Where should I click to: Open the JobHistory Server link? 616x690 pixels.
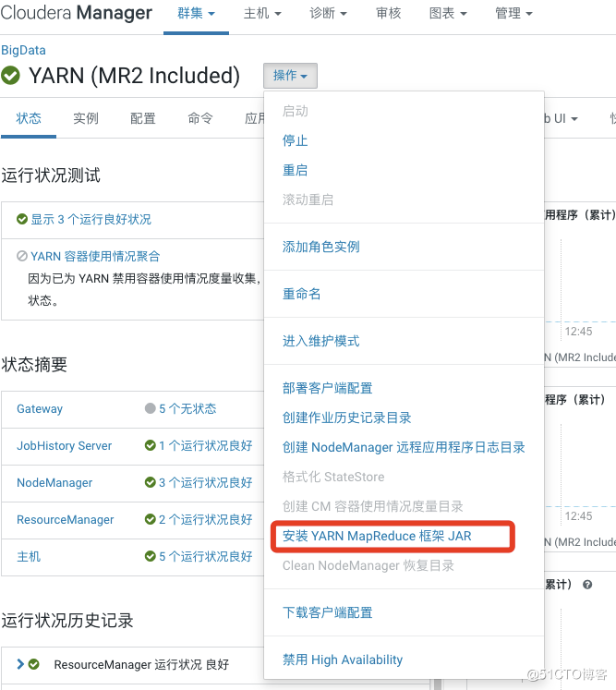65,446
